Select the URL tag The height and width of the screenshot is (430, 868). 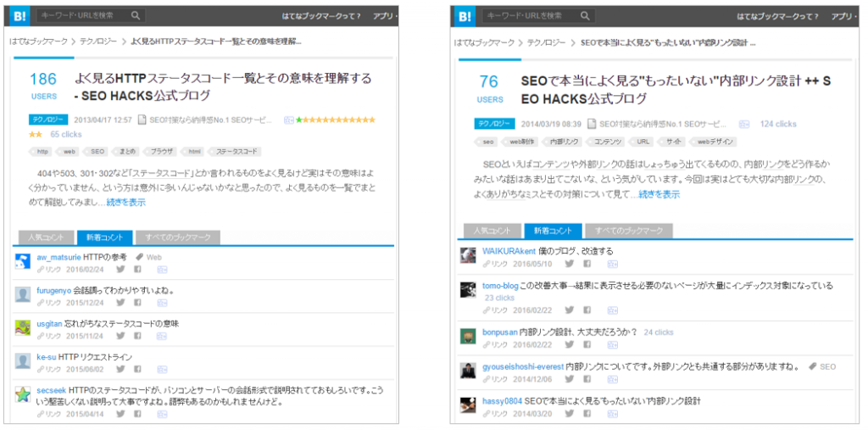pos(643,142)
